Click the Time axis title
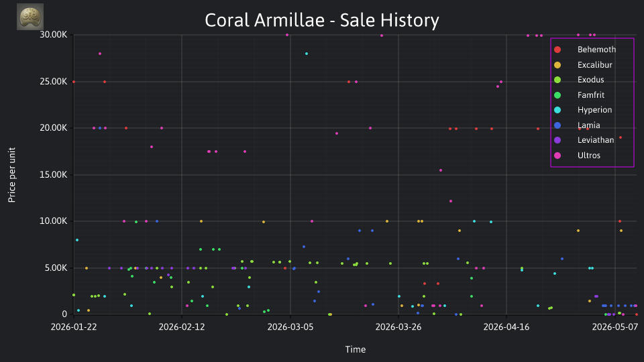Viewport: 644px width, 362px height. (x=356, y=350)
